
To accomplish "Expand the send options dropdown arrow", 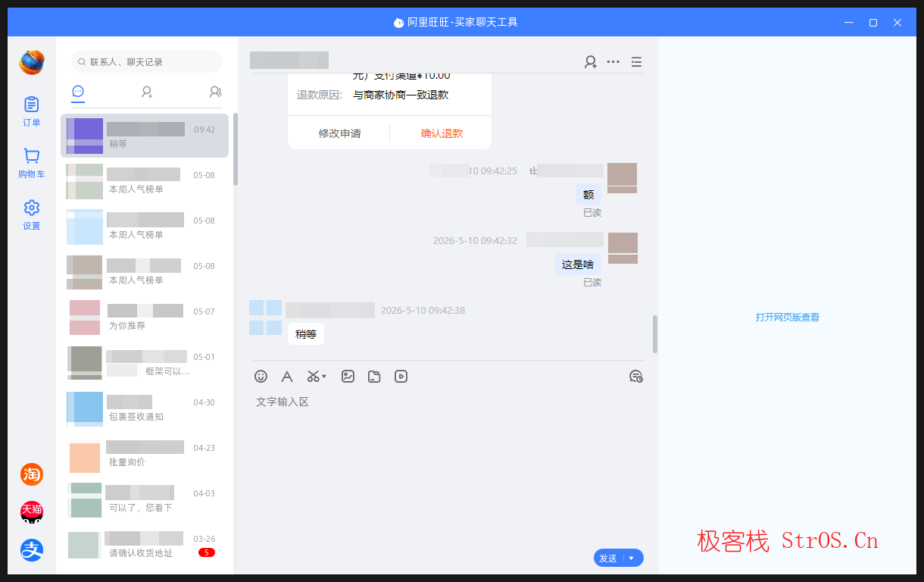I will click(632, 558).
